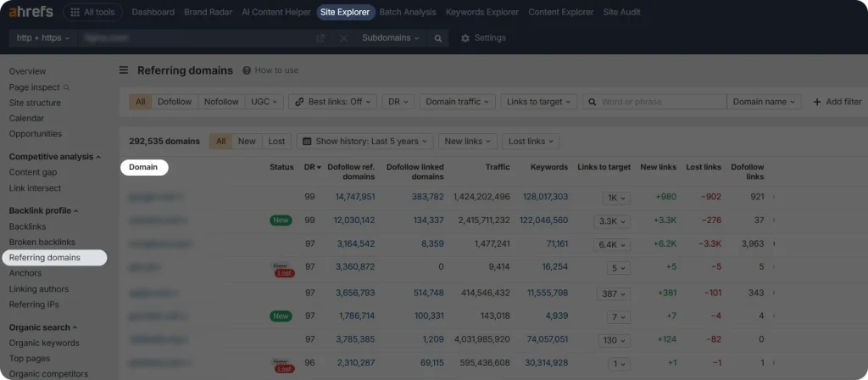This screenshot has width=868, height=380.
Task: Open Brand Radar in the top nav
Action: pyautogui.click(x=209, y=12)
